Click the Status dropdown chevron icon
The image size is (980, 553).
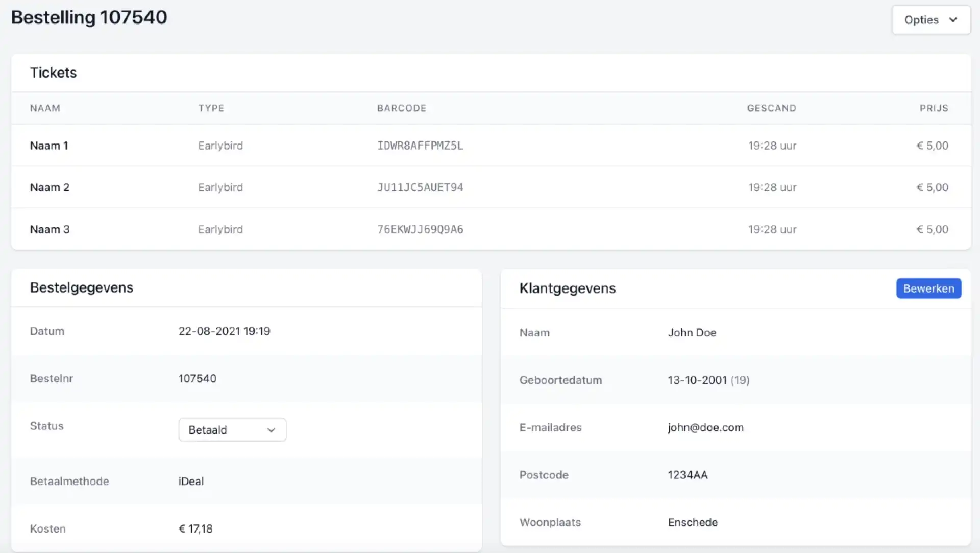tap(271, 430)
